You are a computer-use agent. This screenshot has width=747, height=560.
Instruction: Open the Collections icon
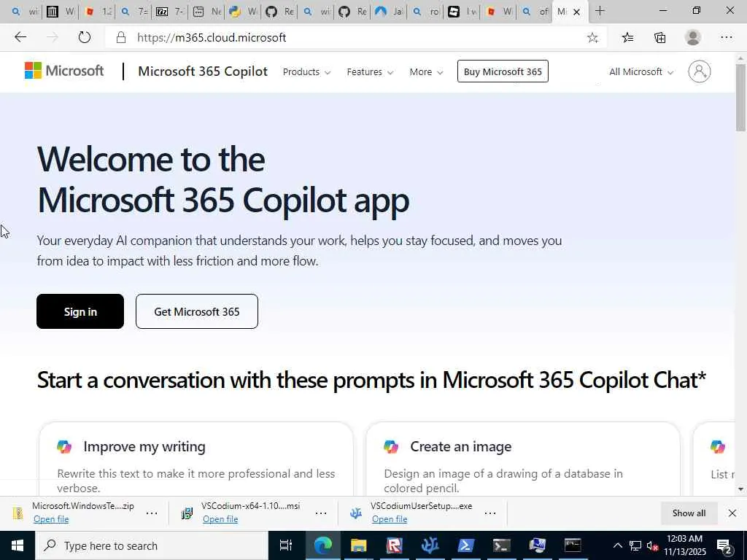tap(659, 38)
